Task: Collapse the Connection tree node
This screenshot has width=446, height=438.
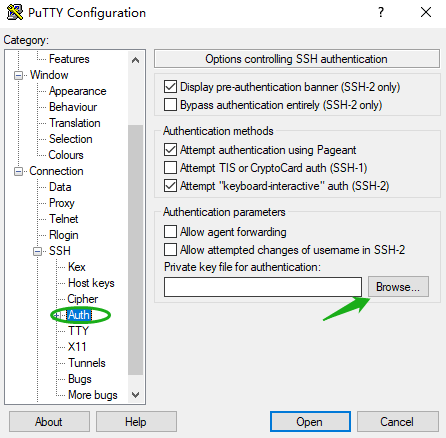Action: (18, 171)
